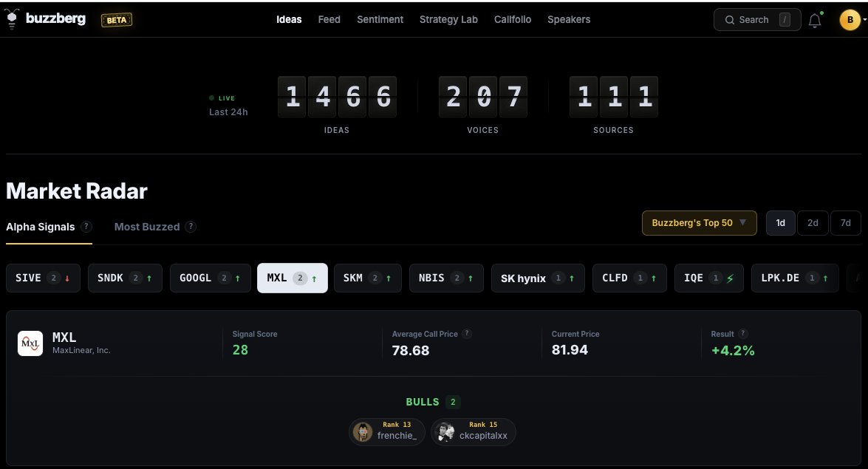Click the current price 81.94
868x469 pixels.
570,350
